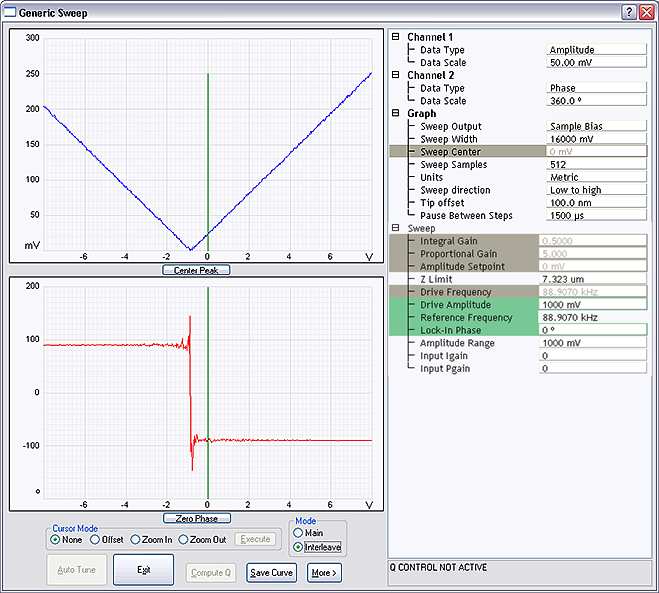Edit Lock-In Phase 0° value
The image size is (659, 593).
click(593, 330)
